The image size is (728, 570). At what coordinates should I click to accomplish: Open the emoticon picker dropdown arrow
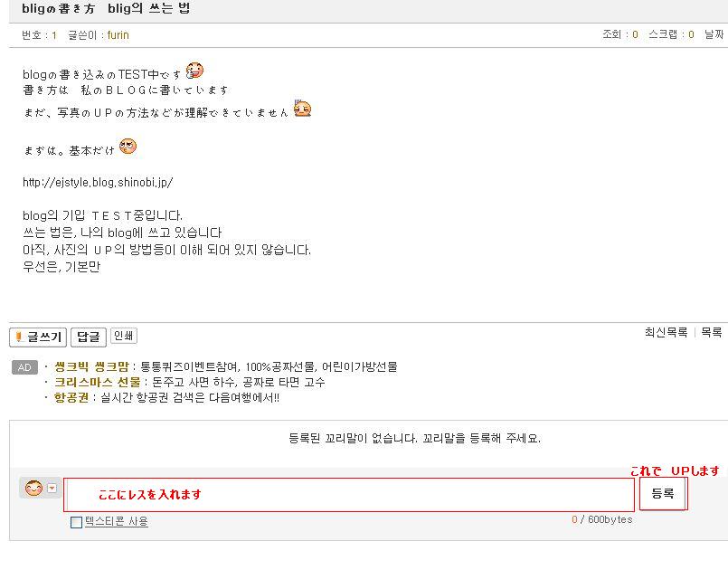52,489
